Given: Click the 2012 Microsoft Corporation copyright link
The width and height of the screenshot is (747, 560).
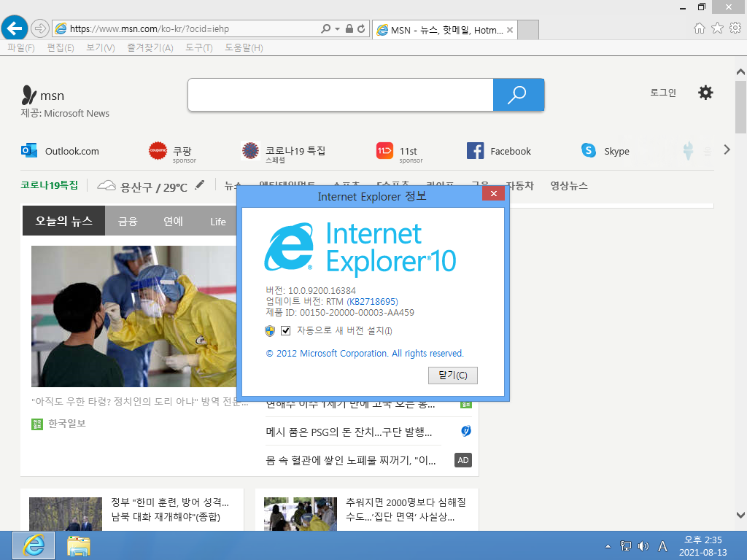Looking at the screenshot, I should (x=365, y=354).
